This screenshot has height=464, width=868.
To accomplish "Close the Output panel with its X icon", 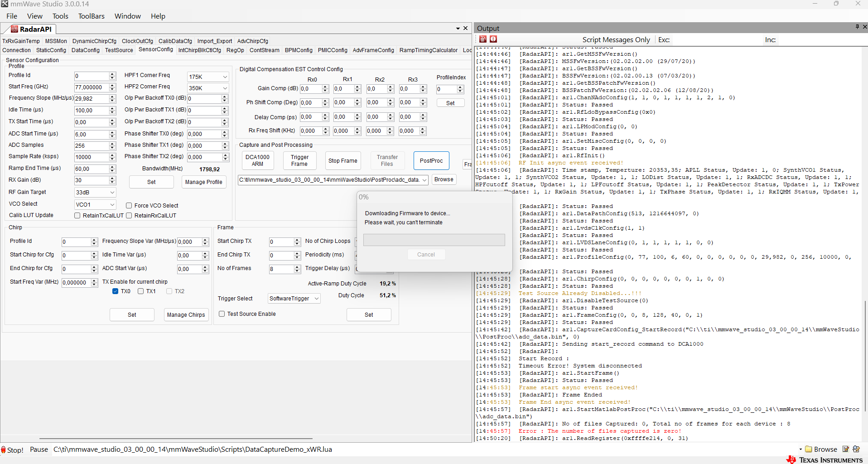I will (x=864, y=27).
